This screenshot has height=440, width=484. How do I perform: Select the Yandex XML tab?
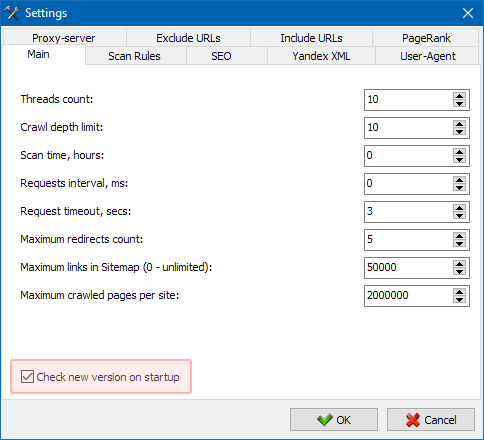pos(321,56)
